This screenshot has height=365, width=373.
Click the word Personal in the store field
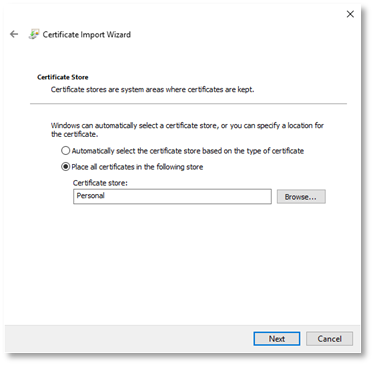(x=91, y=196)
